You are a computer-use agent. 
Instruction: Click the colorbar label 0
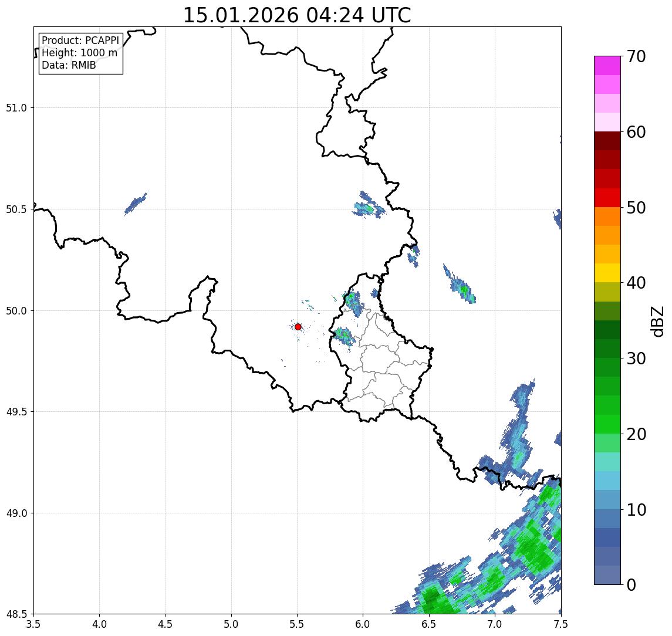(632, 584)
